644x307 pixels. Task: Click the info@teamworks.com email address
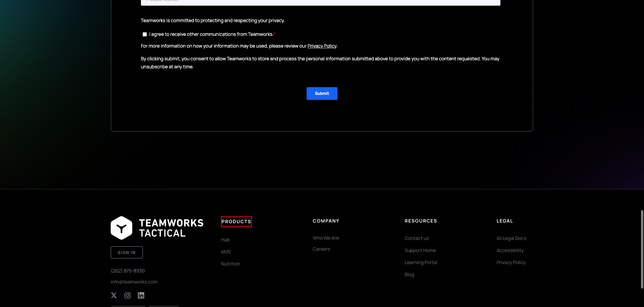tap(134, 282)
